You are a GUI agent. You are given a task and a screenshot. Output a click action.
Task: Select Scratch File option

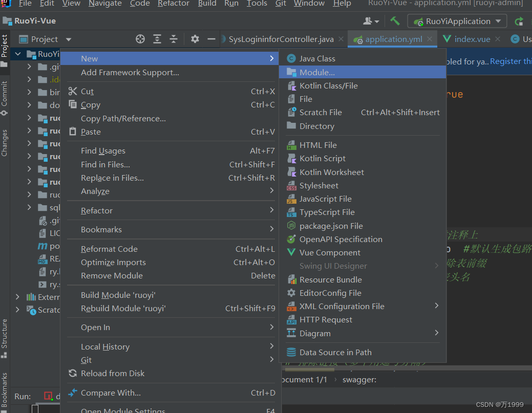click(x=363, y=112)
